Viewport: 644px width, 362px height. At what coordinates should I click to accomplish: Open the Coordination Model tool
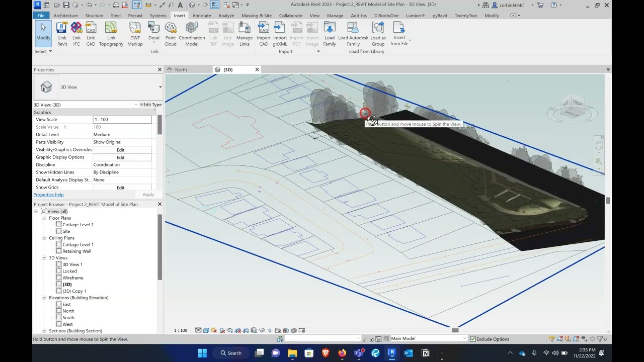tap(192, 33)
